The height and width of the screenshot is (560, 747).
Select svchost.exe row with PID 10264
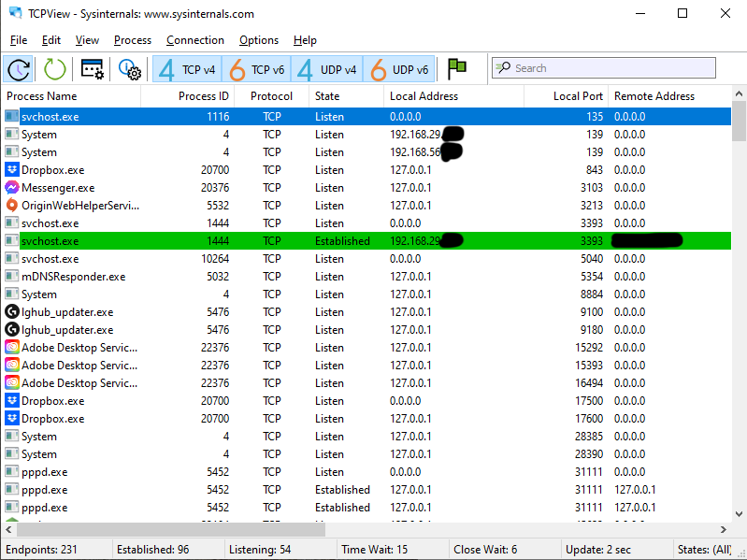point(366,259)
